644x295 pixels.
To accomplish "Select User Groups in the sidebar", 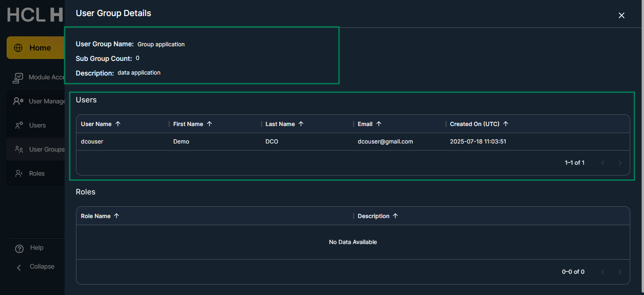I will pos(36,149).
